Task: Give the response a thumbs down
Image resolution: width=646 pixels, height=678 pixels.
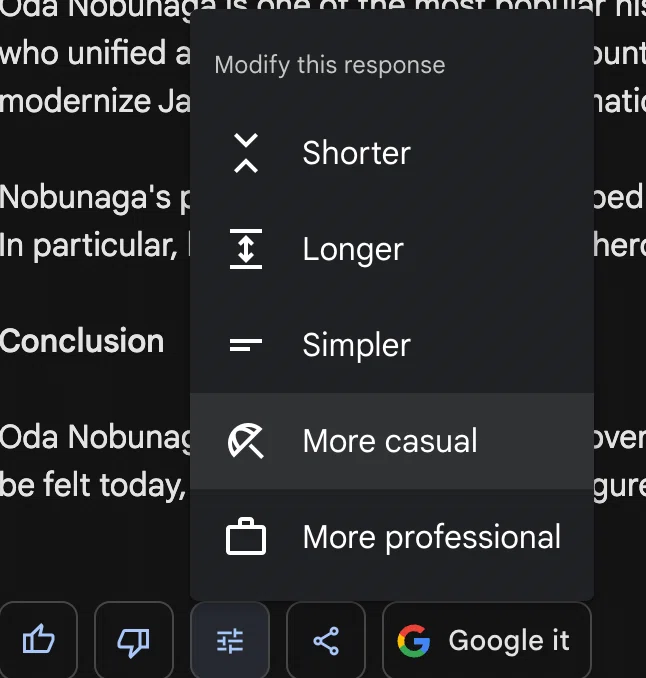Action: 134,640
